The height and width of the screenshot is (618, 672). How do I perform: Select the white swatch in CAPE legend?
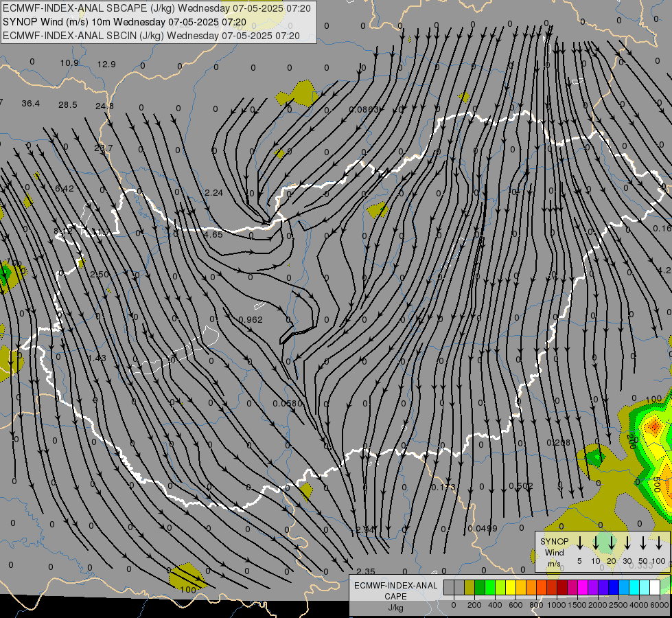[x=655, y=588]
